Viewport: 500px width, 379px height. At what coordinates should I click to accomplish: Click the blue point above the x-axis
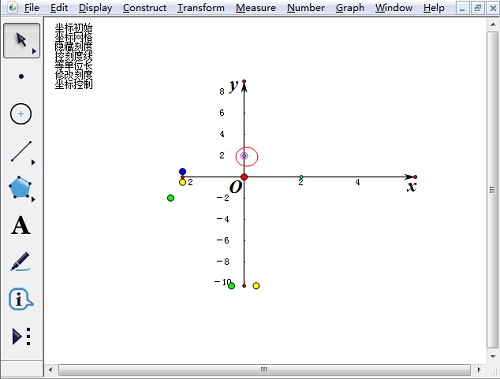point(182,172)
